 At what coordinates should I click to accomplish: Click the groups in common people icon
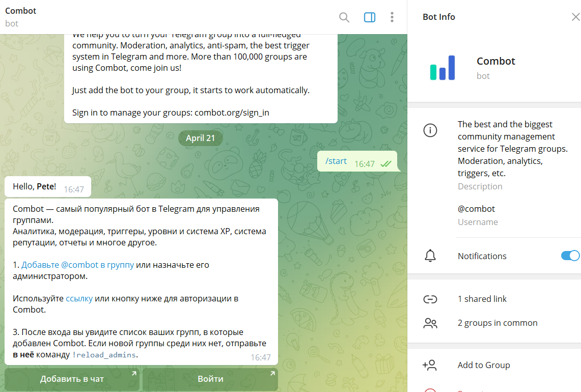430,323
